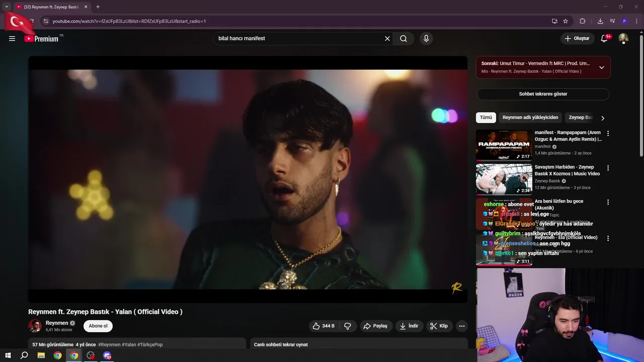
Task: Open Chrome extensions puzzle icon
Action: 583,21
